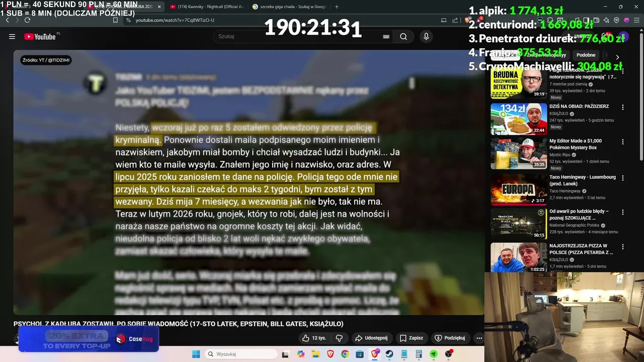Select the 'Podobne' filter chip
This screenshot has width=644, height=362.
tap(586, 55)
